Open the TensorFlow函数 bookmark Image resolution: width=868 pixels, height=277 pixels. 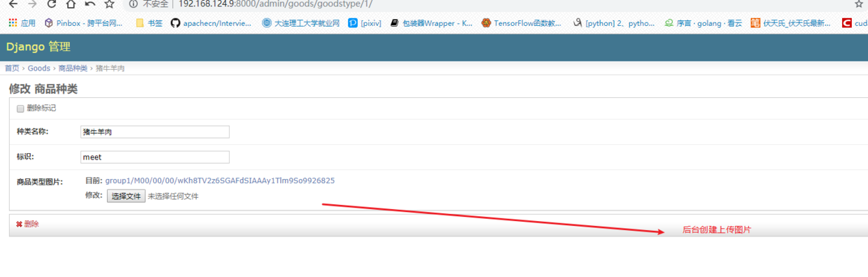click(521, 23)
